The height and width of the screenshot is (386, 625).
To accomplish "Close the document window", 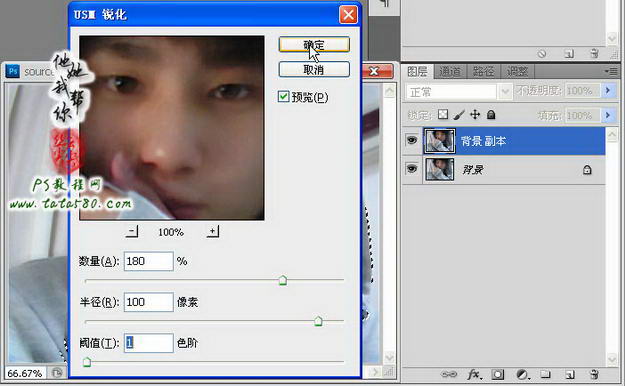I will [x=374, y=71].
